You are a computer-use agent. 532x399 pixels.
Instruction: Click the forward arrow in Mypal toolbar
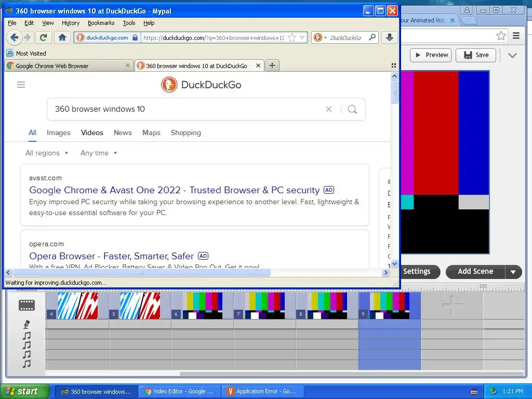tap(28, 37)
